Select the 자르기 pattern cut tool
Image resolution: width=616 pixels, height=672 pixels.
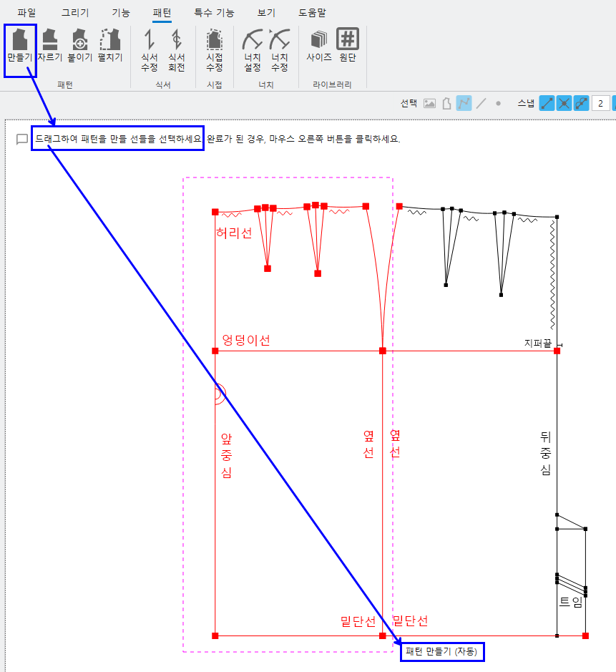click(x=50, y=46)
